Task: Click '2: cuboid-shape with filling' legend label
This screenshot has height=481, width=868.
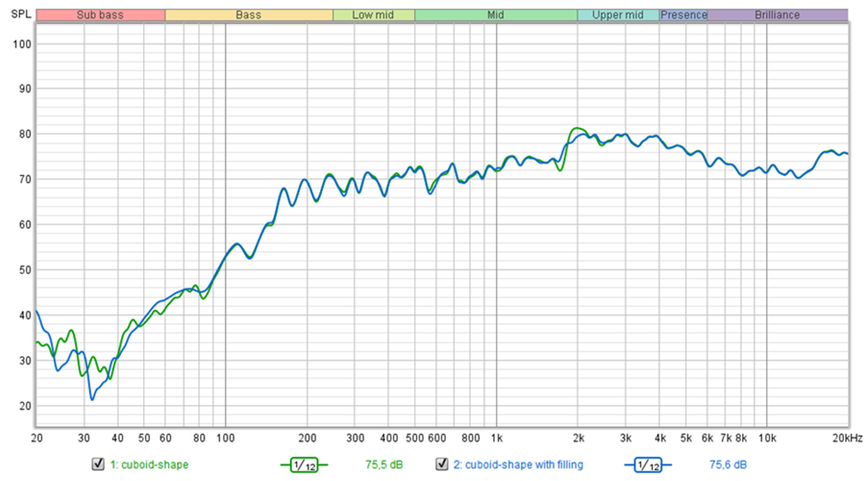Action: coord(518,464)
